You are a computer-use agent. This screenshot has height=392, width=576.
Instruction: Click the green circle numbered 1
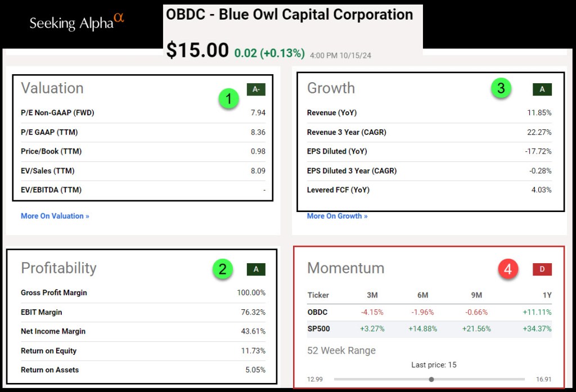click(x=228, y=99)
